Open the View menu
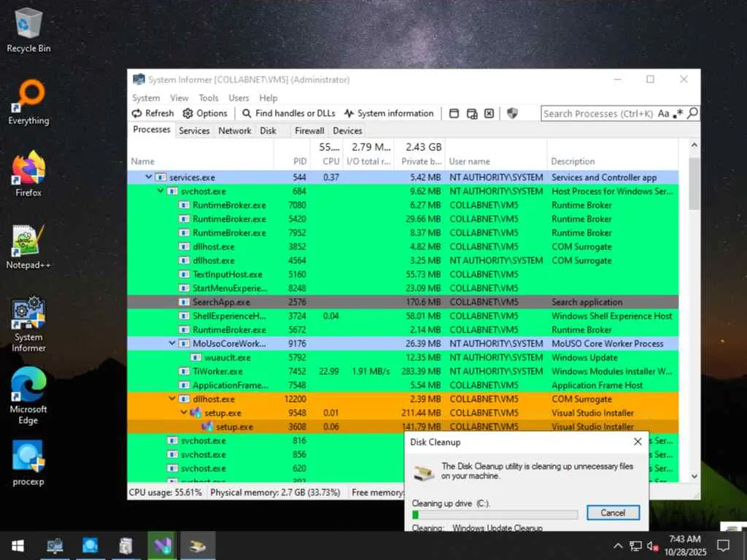 [179, 98]
